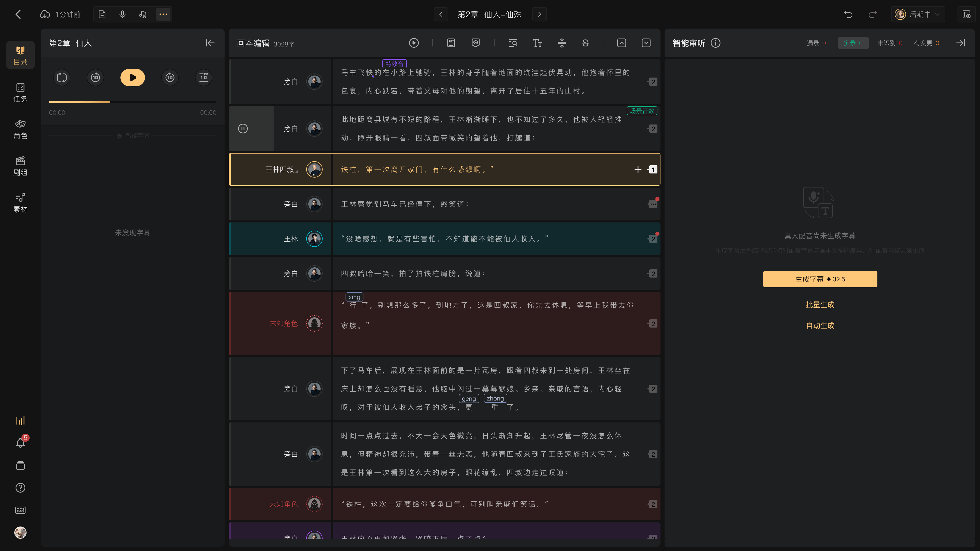Open the 角色 sidebar tab
Image resolution: width=980 pixels, height=551 pixels.
20,129
